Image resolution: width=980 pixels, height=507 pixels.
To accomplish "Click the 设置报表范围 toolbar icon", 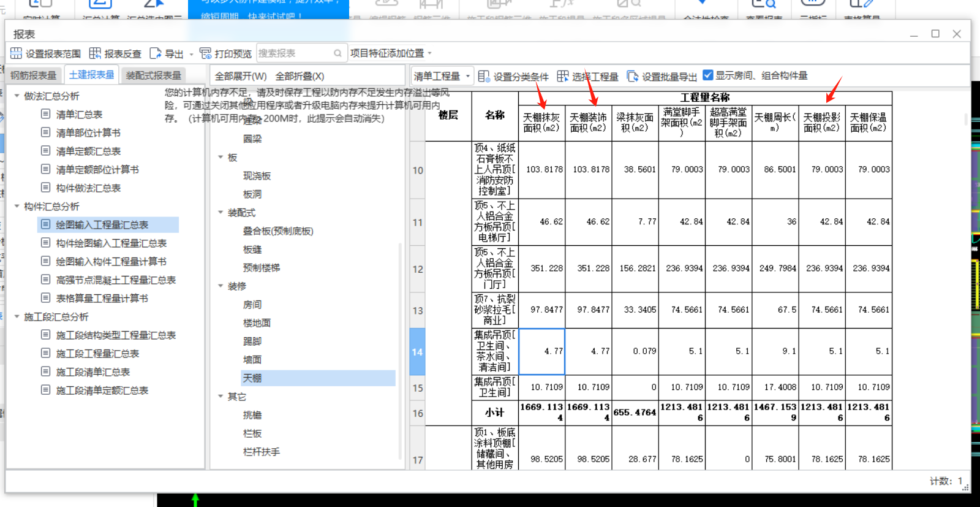I will click(x=17, y=53).
